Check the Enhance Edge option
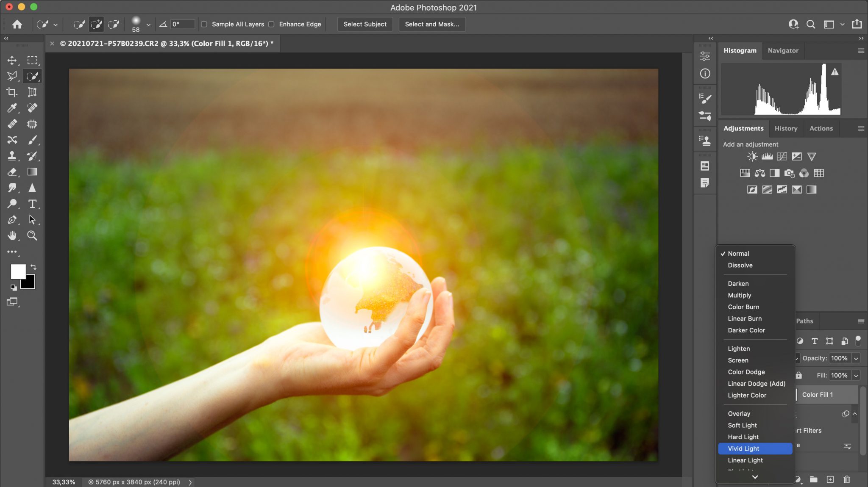Image resolution: width=868 pixels, height=487 pixels. tap(272, 24)
